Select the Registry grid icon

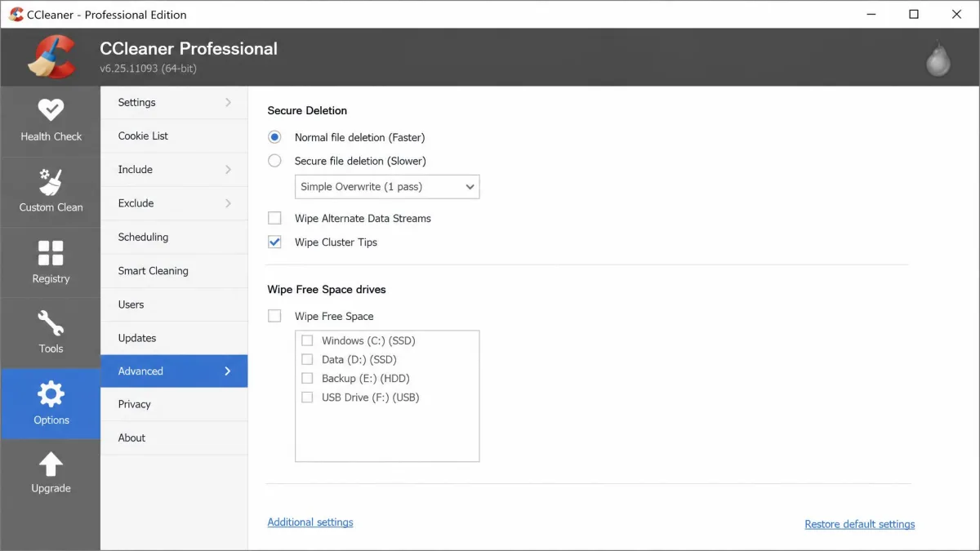tap(51, 253)
